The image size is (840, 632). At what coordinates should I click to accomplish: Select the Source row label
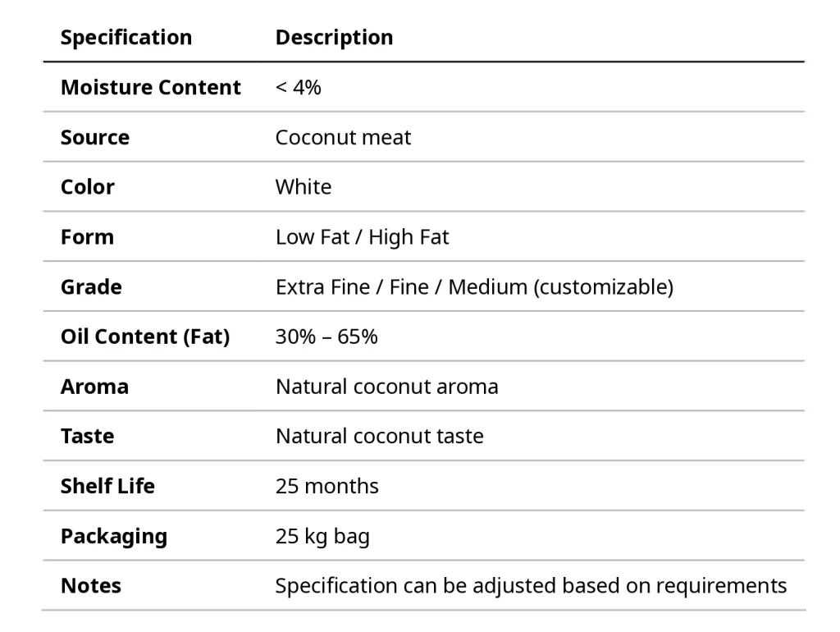point(95,137)
